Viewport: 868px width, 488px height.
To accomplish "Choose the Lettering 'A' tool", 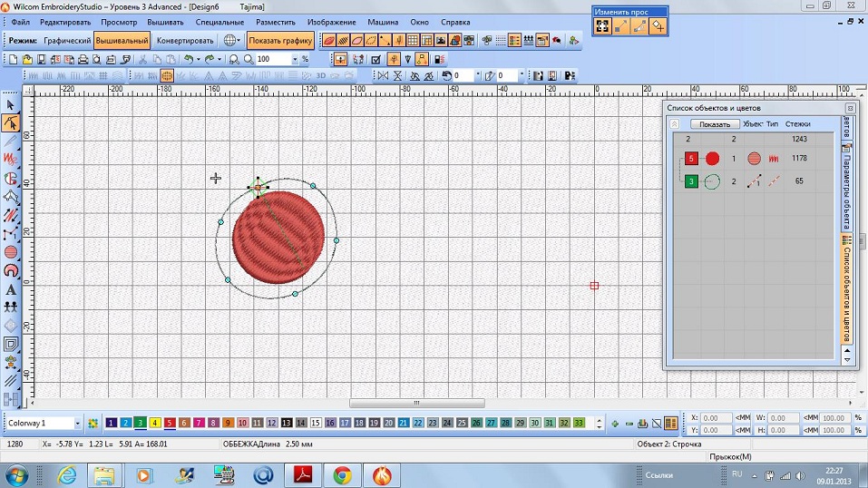I will [x=11, y=289].
